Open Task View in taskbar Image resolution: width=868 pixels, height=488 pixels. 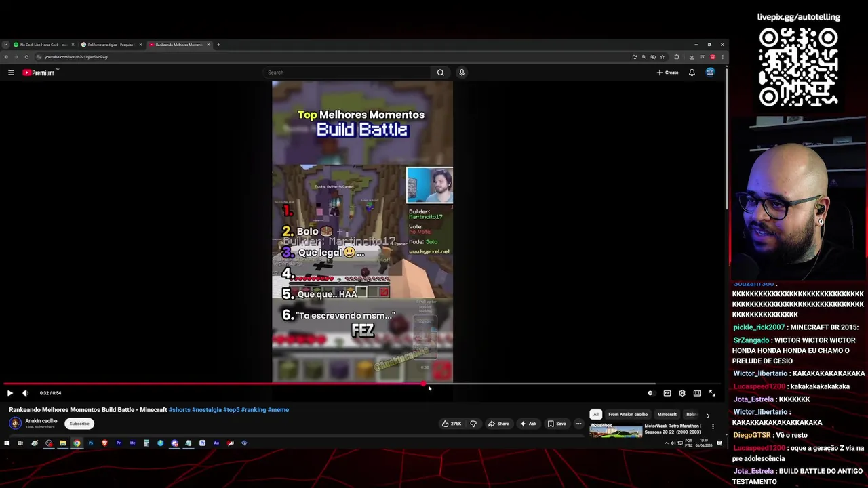point(20,443)
